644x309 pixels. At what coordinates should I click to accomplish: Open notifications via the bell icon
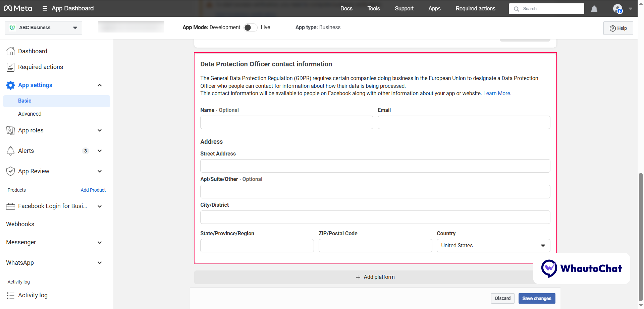[x=594, y=8]
